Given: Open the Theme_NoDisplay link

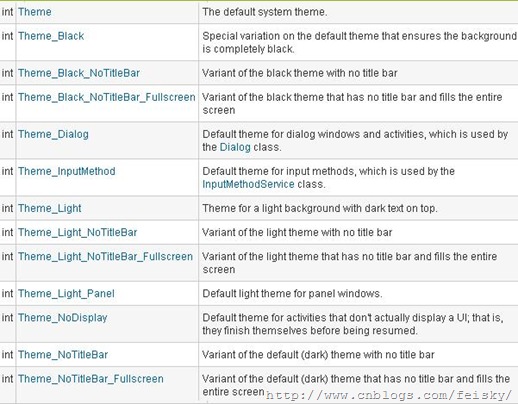Looking at the screenshot, I should pyautogui.click(x=63, y=318).
